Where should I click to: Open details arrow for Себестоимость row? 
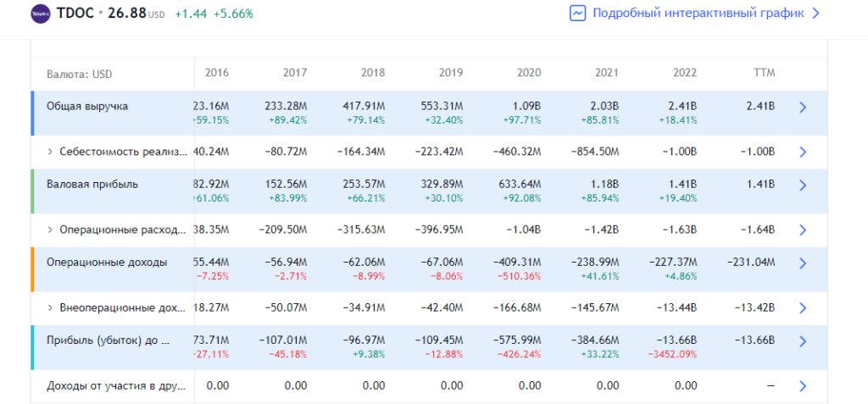click(x=803, y=152)
